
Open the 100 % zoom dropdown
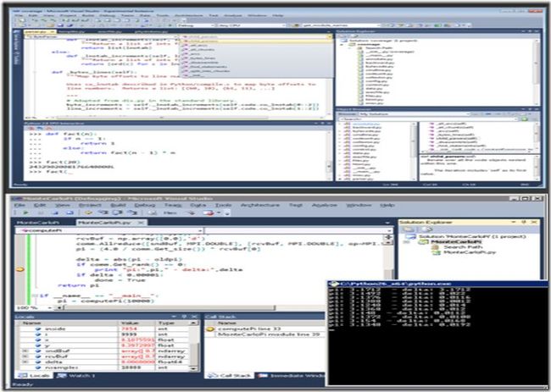coord(49,308)
